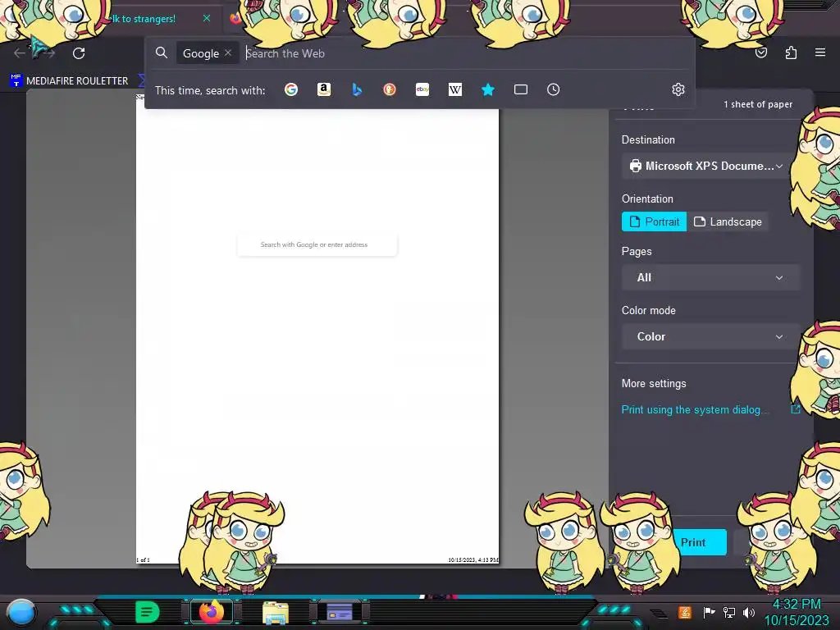This screenshot has width=840, height=630.
Task: Open the green notes app in taskbar
Action: (148, 612)
